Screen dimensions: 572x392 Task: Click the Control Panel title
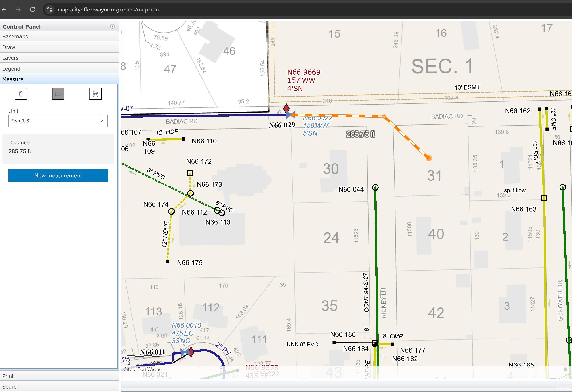point(22,27)
